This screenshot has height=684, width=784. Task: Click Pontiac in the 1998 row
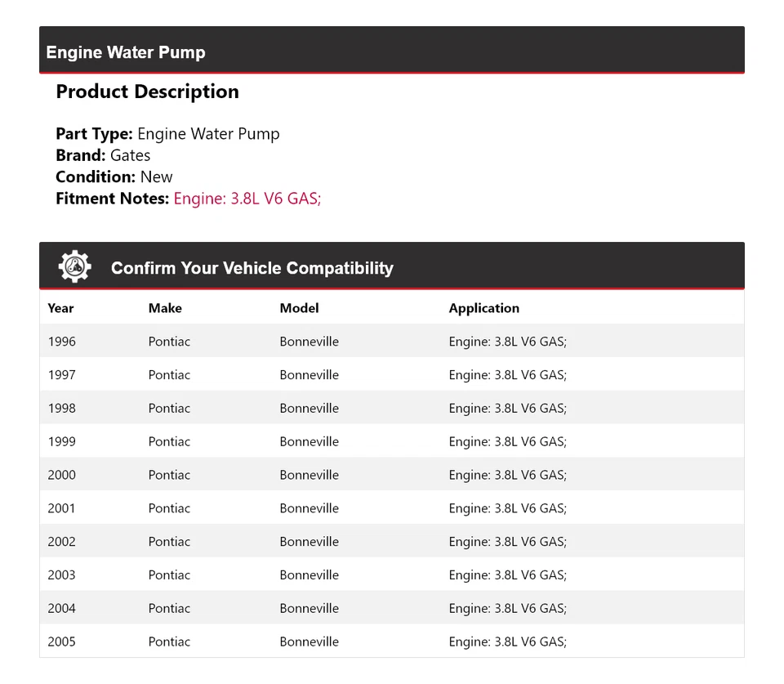click(169, 409)
